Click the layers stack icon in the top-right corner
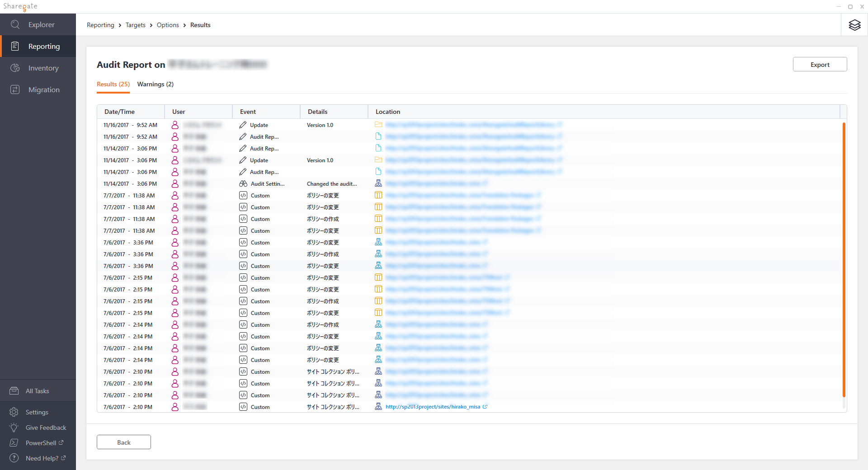The height and width of the screenshot is (470, 868). [x=854, y=25]
